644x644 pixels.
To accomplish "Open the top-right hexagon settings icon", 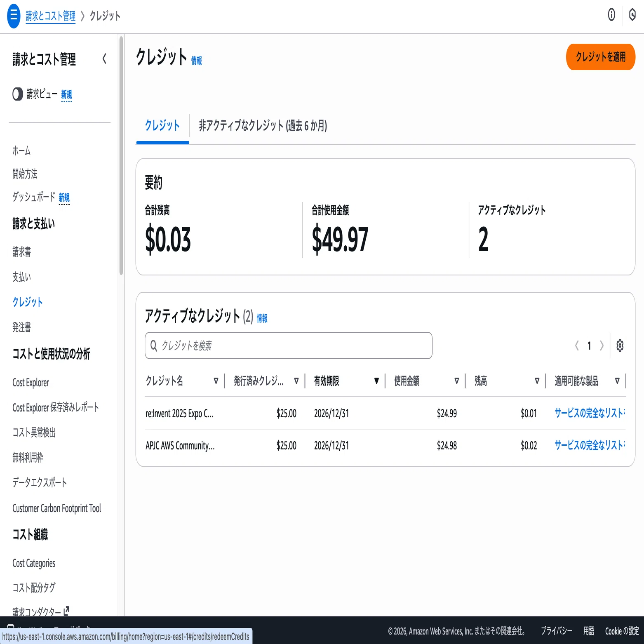I will coord(632,15).
